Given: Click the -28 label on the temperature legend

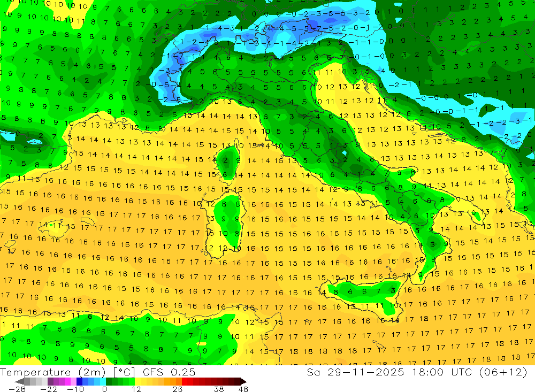Looking at the screenshot, I should click(17, 389).
